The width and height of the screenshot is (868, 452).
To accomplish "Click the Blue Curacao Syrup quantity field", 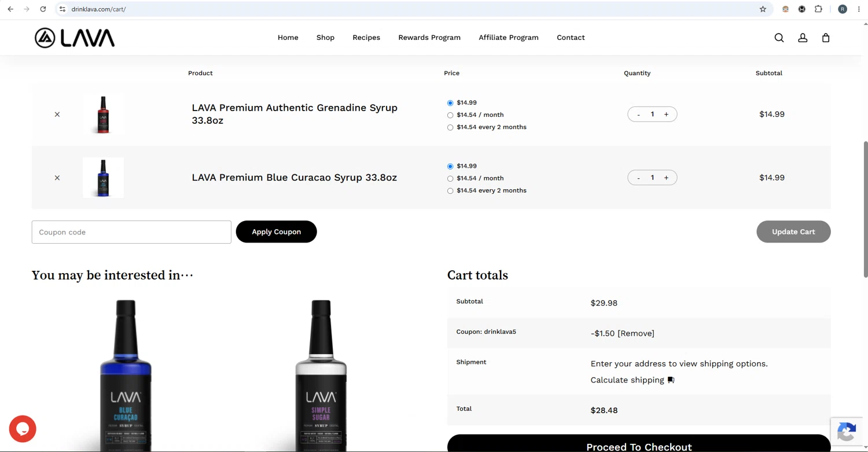I will (652, 178).
